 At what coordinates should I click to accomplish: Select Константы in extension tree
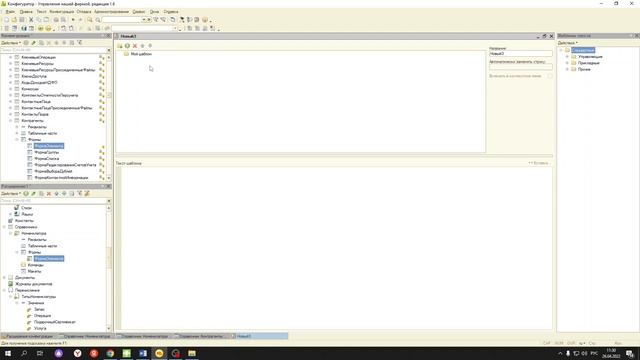(x=24, y=221)
